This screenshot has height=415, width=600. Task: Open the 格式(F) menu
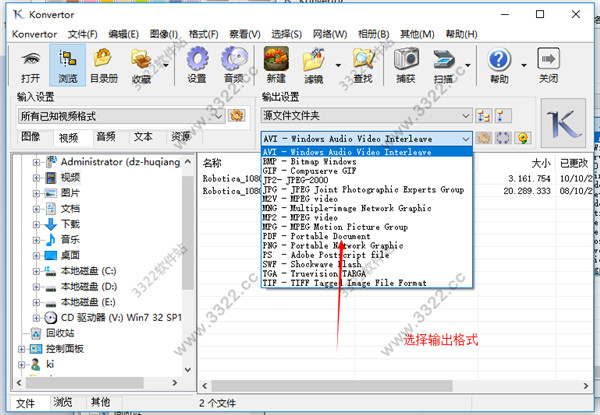point(204,34)
